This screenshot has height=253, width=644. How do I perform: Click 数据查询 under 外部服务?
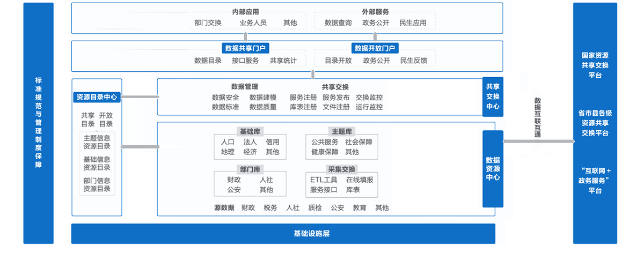[x=338, y=23]
